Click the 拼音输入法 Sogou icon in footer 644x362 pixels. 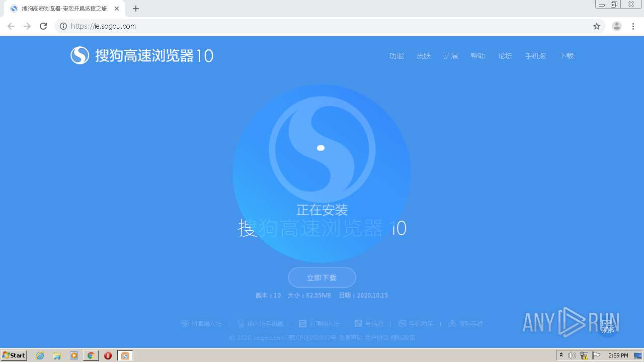coord(185,324)
